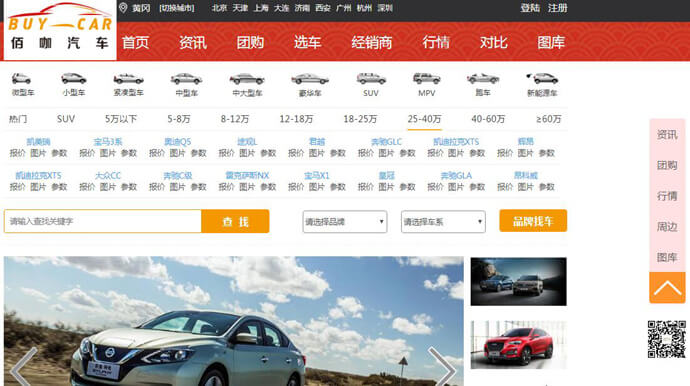690x386 pixels.
Task: Click the 跑车 sports car icon
Action: (483, 79)
